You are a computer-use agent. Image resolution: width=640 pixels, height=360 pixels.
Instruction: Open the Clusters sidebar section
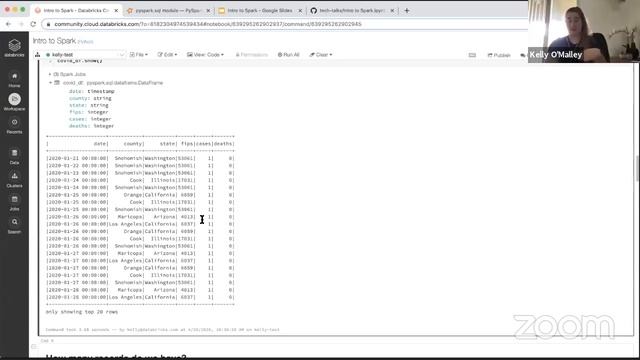pyautogui.click(x=14, y=180)
